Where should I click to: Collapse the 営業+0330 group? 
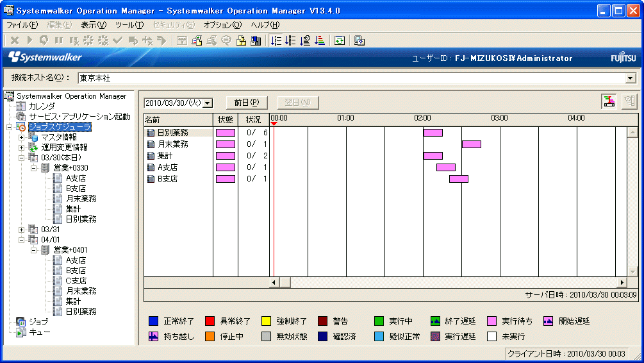point(34,168)
